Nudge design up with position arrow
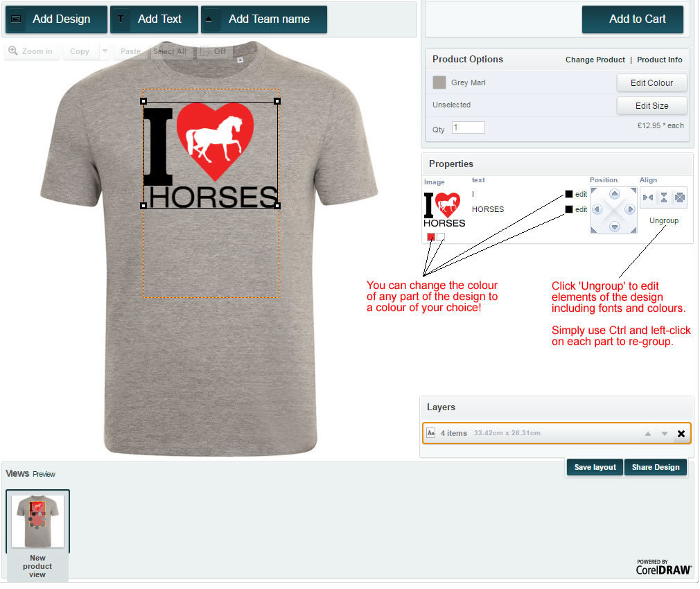Viewport: 700px width, 589px height. click(x=614, y=193)
